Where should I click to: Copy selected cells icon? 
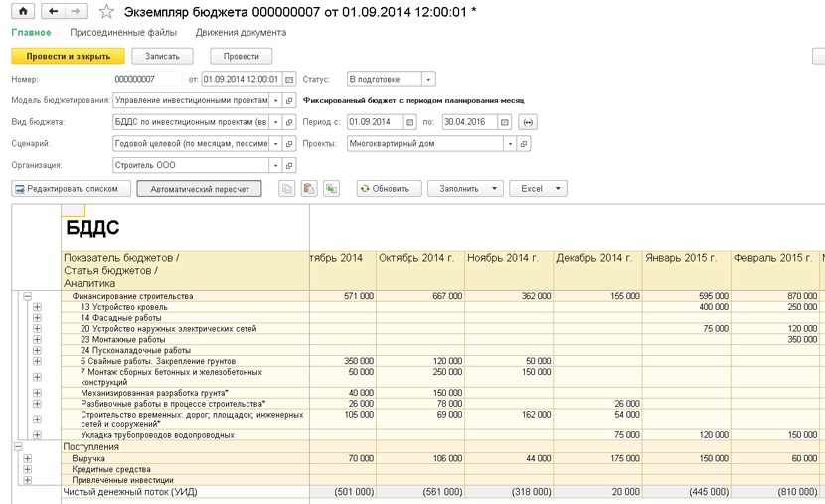coord(286,188)
